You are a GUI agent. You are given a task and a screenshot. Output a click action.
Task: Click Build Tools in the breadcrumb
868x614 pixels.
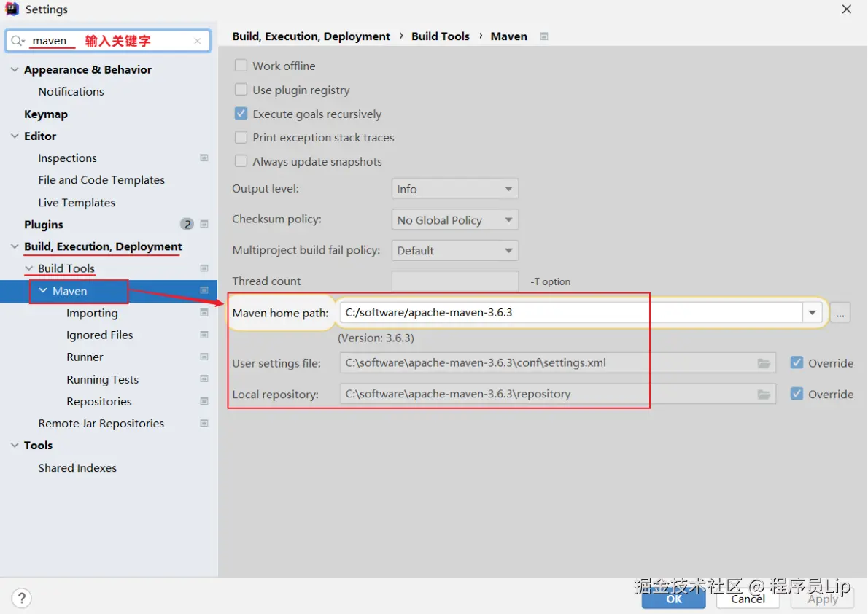coord(440,36)
